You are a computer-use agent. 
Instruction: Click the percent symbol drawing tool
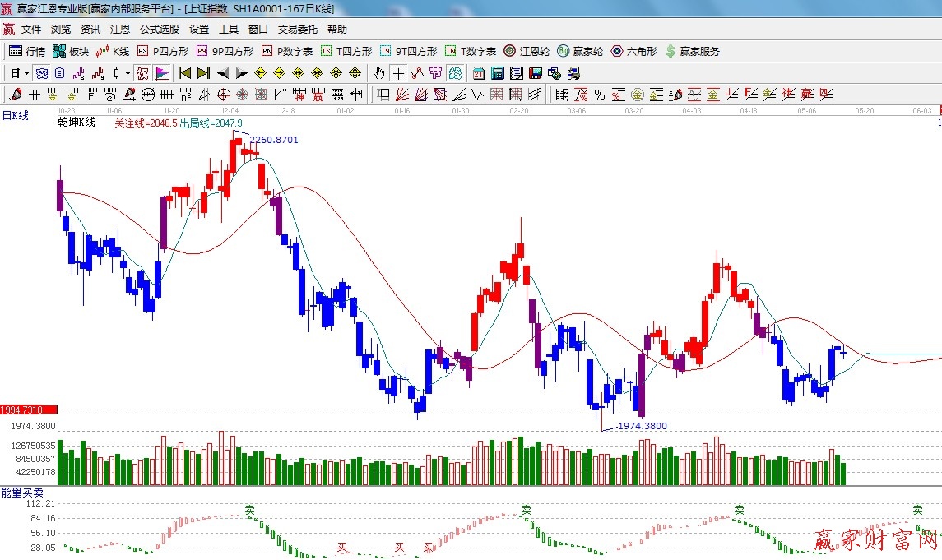coord(600,95)
